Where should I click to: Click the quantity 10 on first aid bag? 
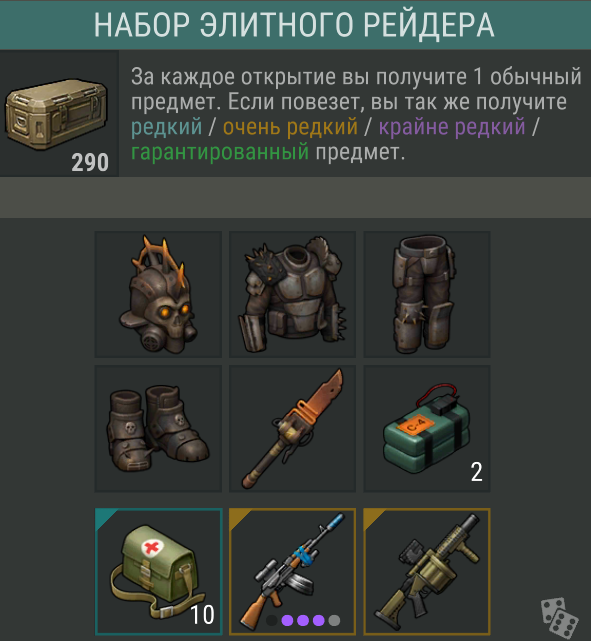(202, 614)
